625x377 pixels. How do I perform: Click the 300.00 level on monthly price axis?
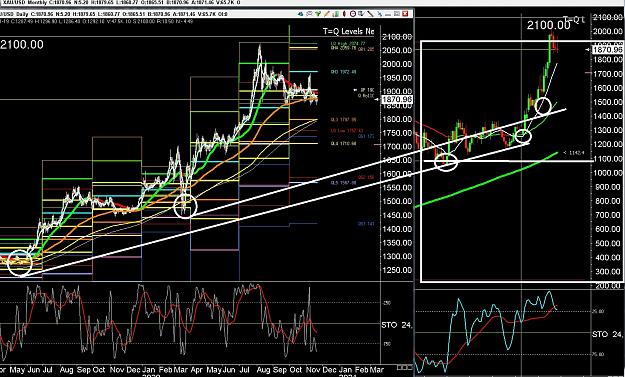tap(608, 271)
